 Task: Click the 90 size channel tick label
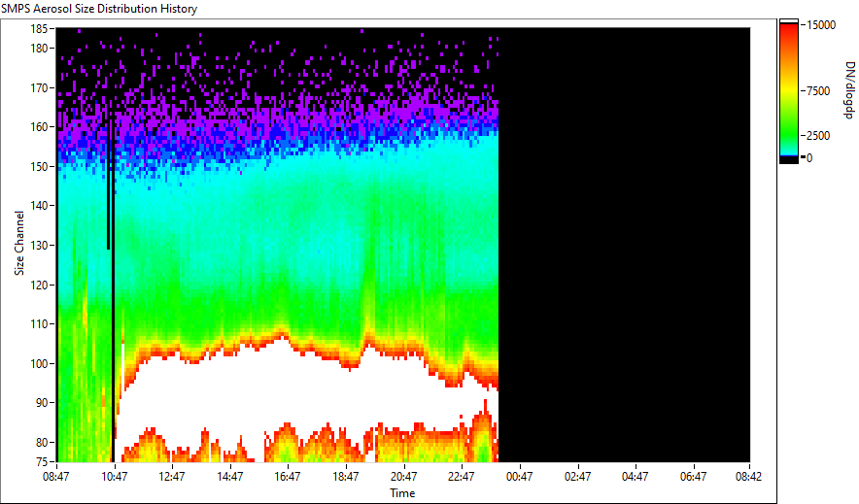click(42, 403)
